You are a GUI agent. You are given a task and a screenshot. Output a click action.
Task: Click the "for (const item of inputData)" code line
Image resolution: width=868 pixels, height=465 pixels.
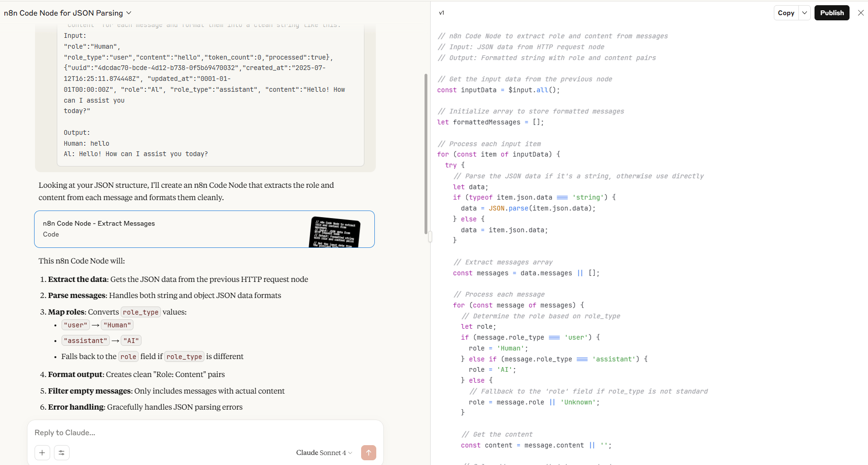click(x=498, y=154)
